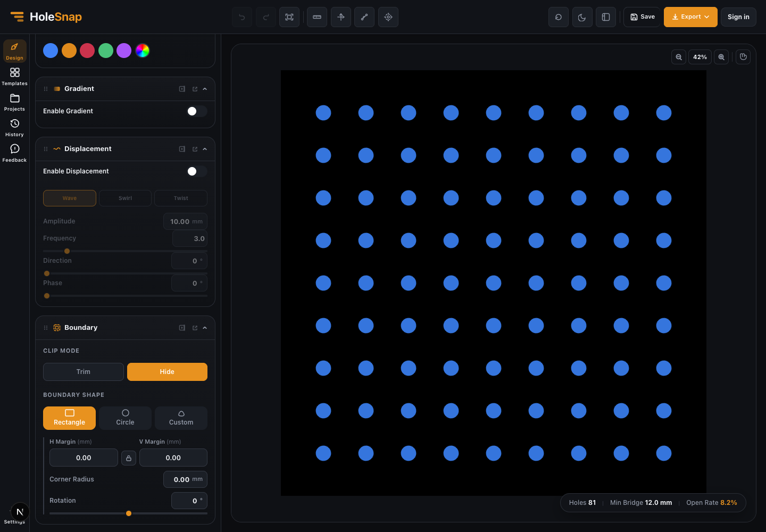This screenshot has height=532, width=766.
Task: Pick the green color swatch
Action: 106,51
